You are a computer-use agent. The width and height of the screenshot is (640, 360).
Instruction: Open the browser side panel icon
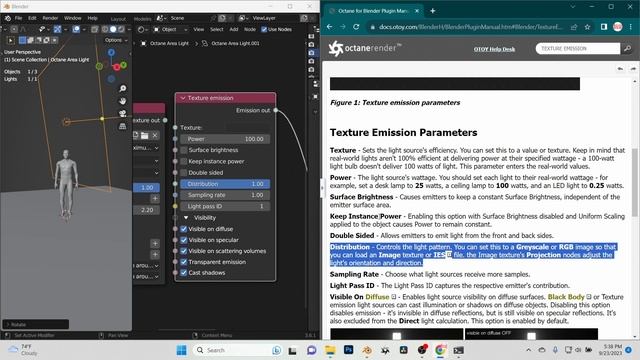click(604, 27)
